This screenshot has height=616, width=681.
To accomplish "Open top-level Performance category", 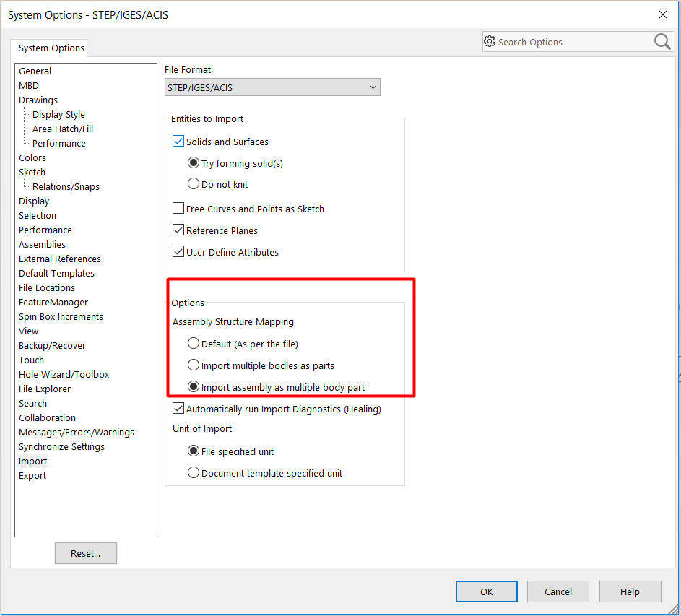I will click(45, 230).
